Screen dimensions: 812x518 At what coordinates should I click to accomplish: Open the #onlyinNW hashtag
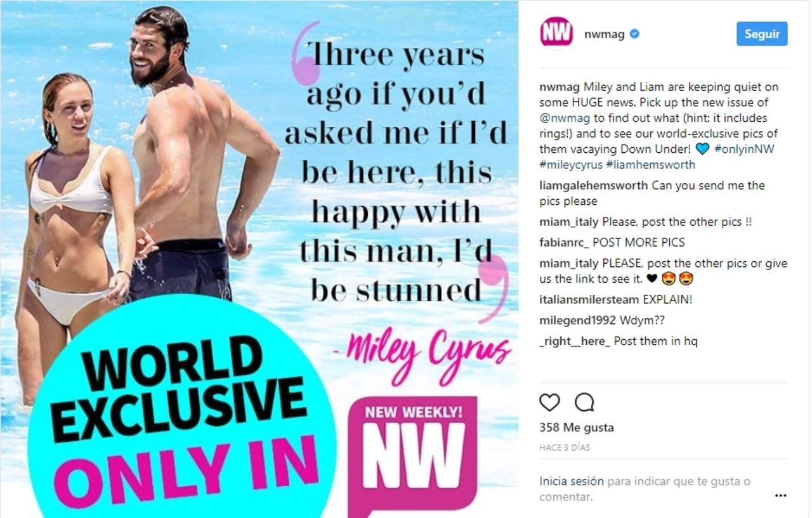(x=744, y=149)
